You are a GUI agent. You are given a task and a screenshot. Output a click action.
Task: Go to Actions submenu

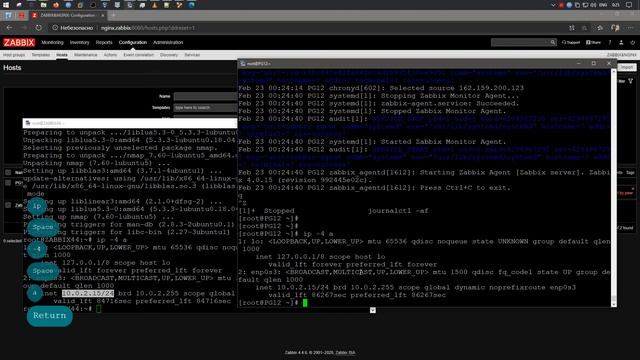point(110,55)
